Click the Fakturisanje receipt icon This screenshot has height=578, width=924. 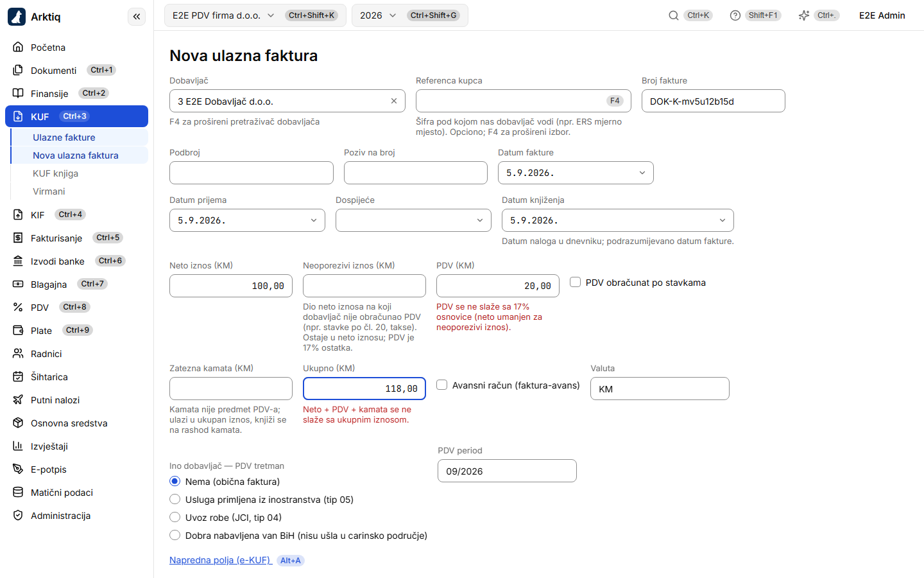[18, 238]
